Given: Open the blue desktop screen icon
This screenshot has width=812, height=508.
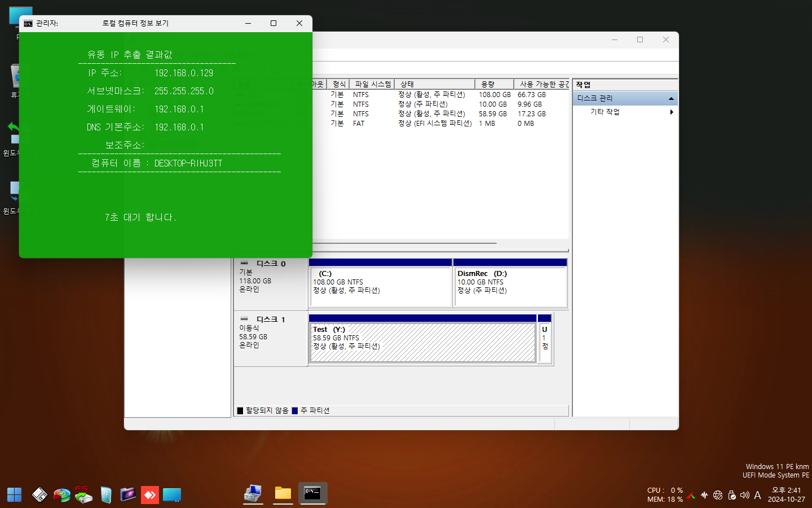Looking at the screenshot, I should (172, 495).
